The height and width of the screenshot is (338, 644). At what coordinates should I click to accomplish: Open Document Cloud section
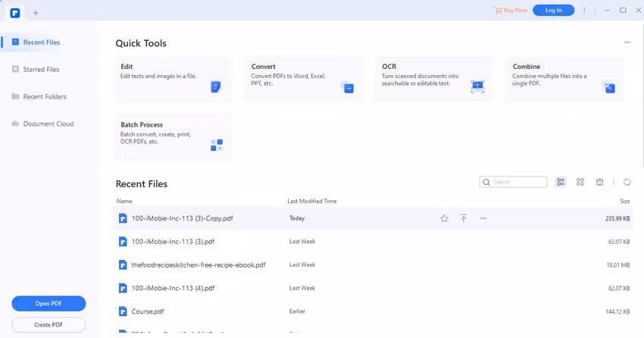pyautogui.click(x=48, y=124)
